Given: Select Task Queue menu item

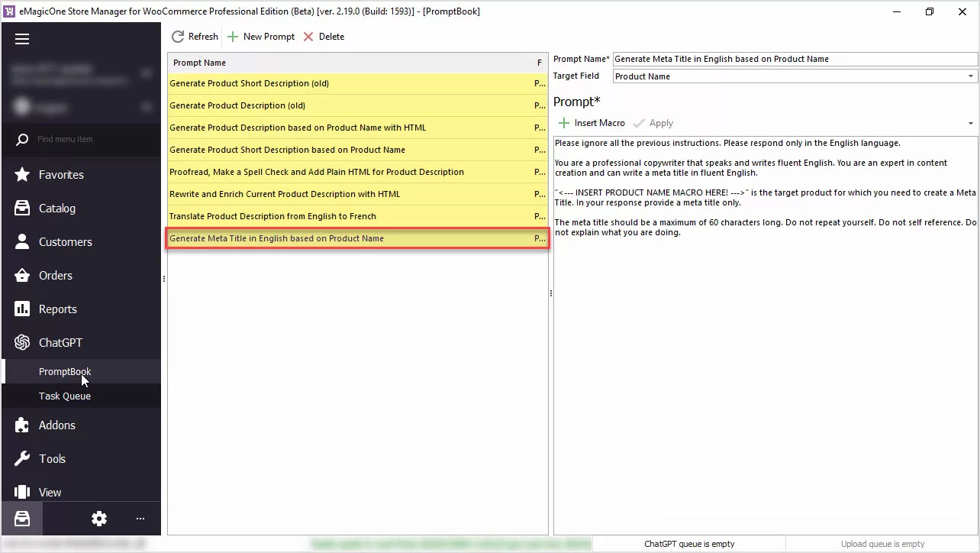Looking at the screenshot, I should [65, 396].
